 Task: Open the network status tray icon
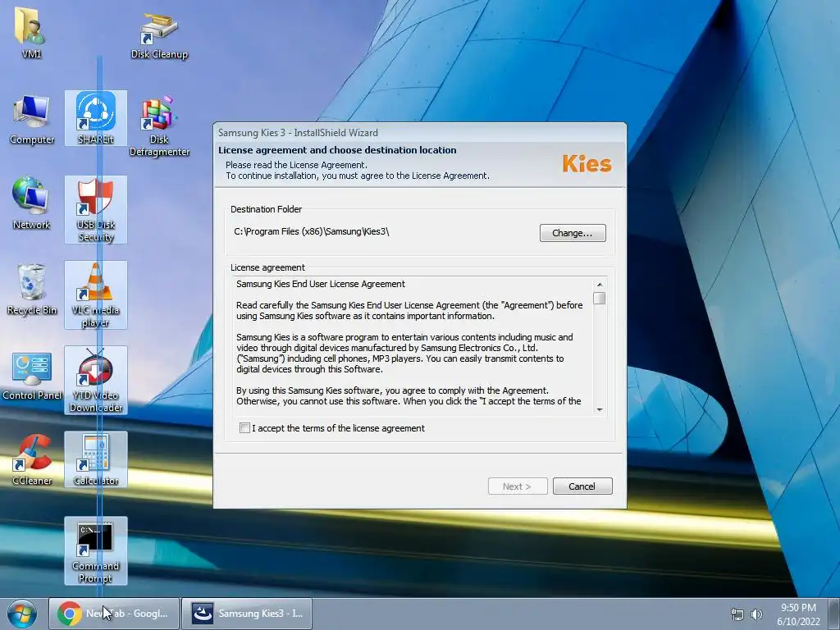pyautogui.click(x=737, y=614)
